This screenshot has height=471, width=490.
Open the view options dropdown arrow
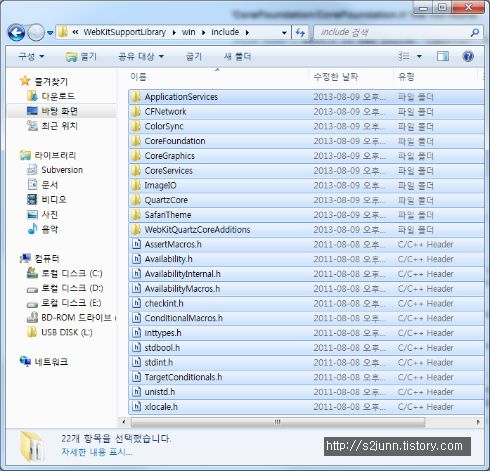419,56
